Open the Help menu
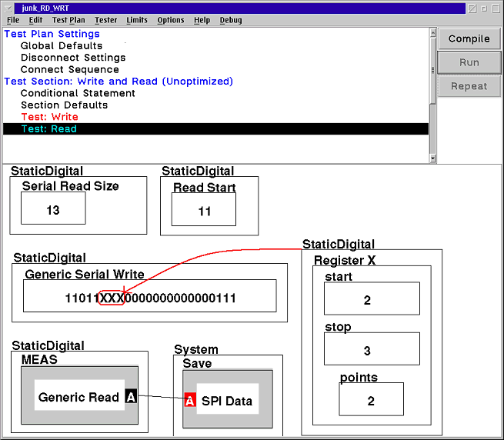The height and width of the screenshot is (440, 504). 202,20
